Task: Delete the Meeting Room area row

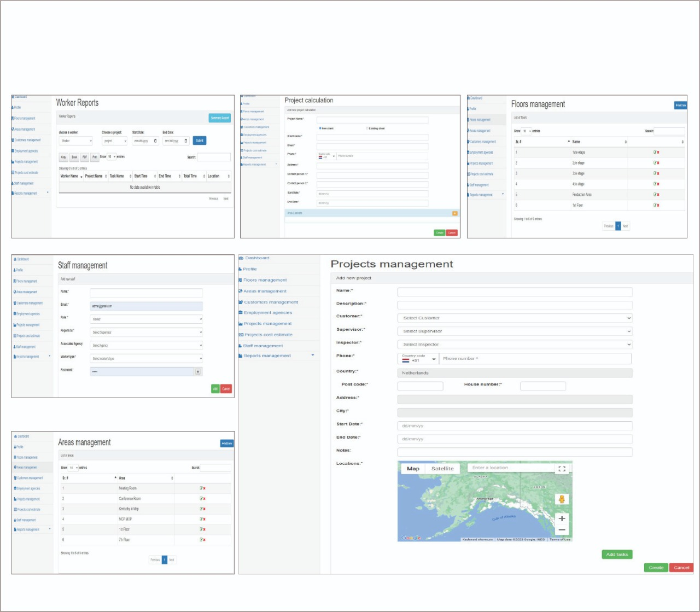Action: (205, 488)
